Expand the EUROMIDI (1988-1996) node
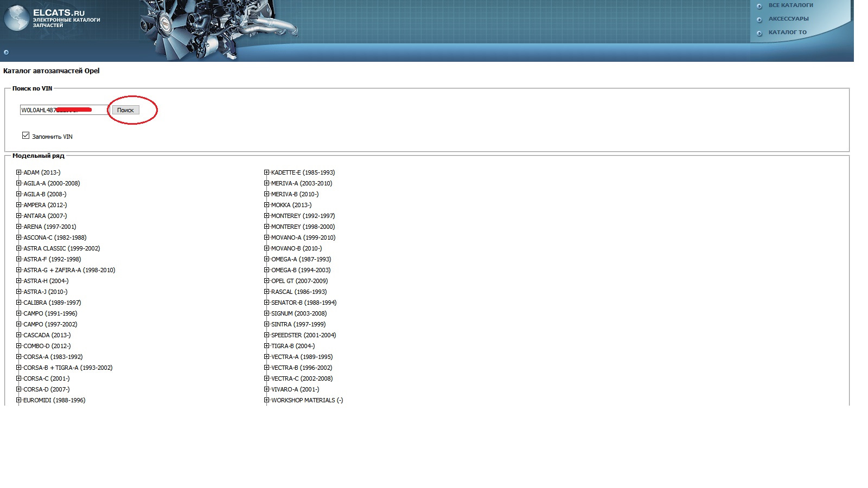868x488 pixels. pos(19,400)
